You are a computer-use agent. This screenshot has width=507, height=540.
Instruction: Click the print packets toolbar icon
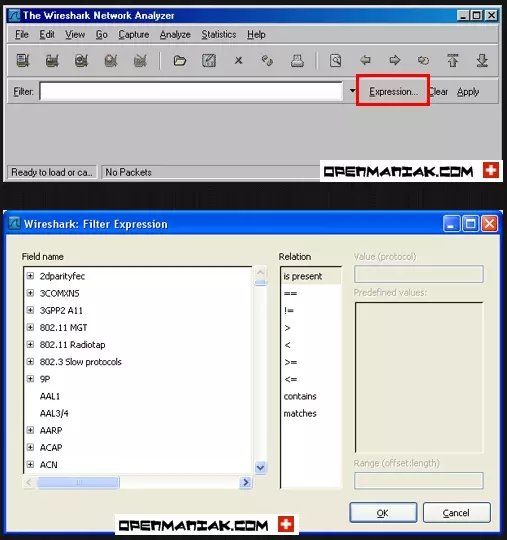[x=297, y=61]
